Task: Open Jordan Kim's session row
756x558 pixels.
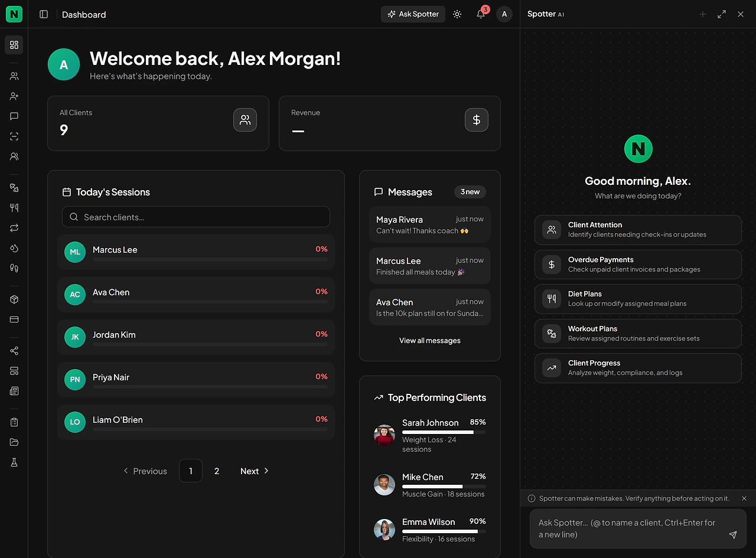Action: [196, 337]
